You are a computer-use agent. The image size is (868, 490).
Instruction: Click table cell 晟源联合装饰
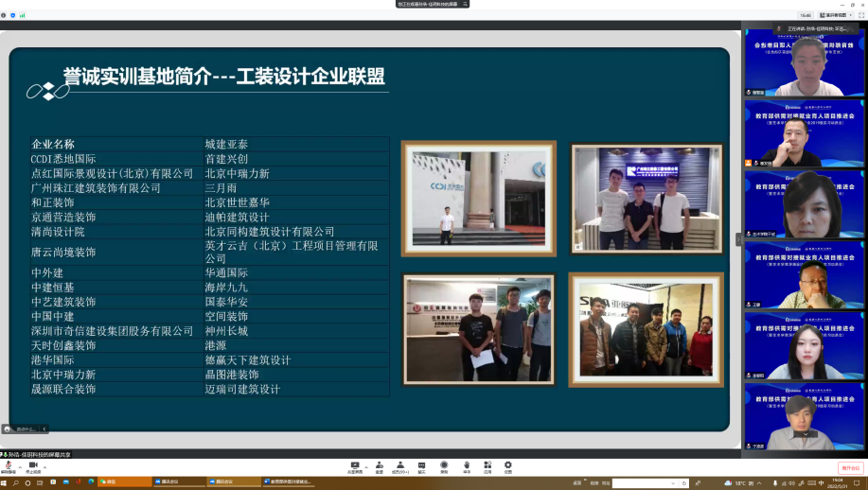[116, 390]
